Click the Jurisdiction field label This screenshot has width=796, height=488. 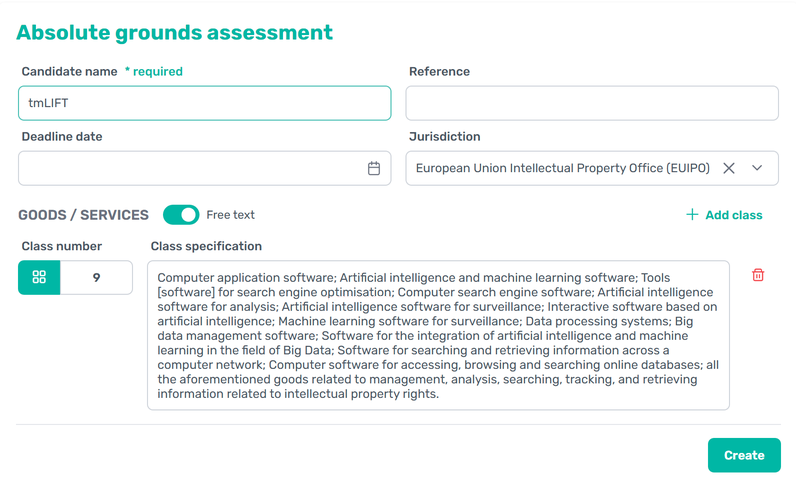(444, 137)
